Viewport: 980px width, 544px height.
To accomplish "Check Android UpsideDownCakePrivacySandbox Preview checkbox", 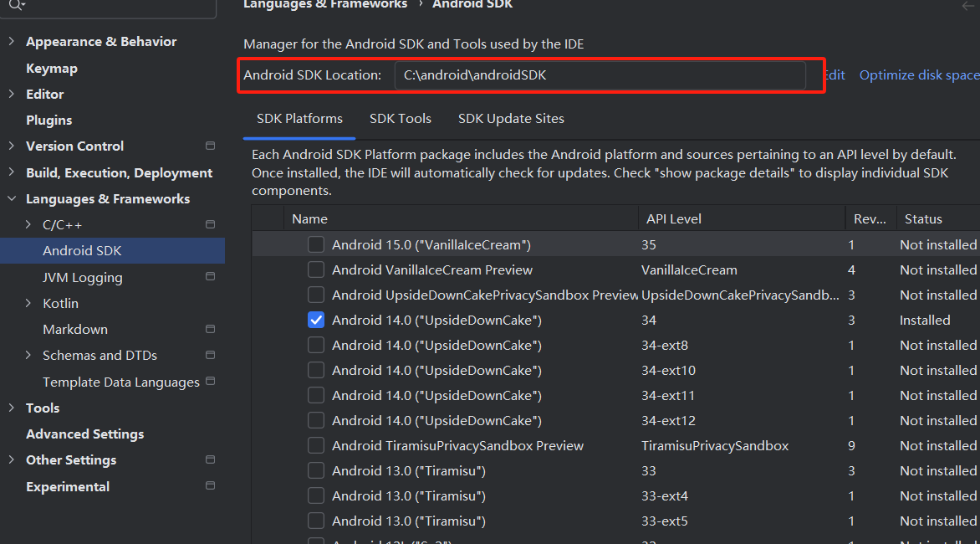I will coord(316,295).
